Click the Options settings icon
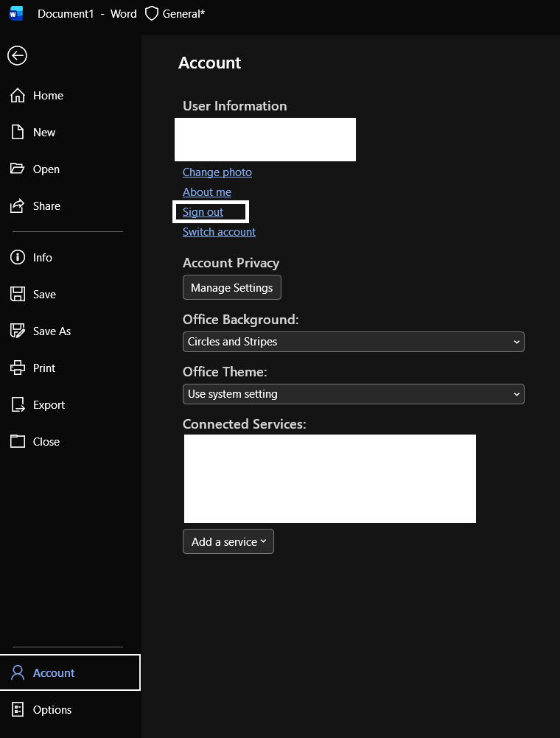Screen dimensions: 560x738 click(18, 709)
